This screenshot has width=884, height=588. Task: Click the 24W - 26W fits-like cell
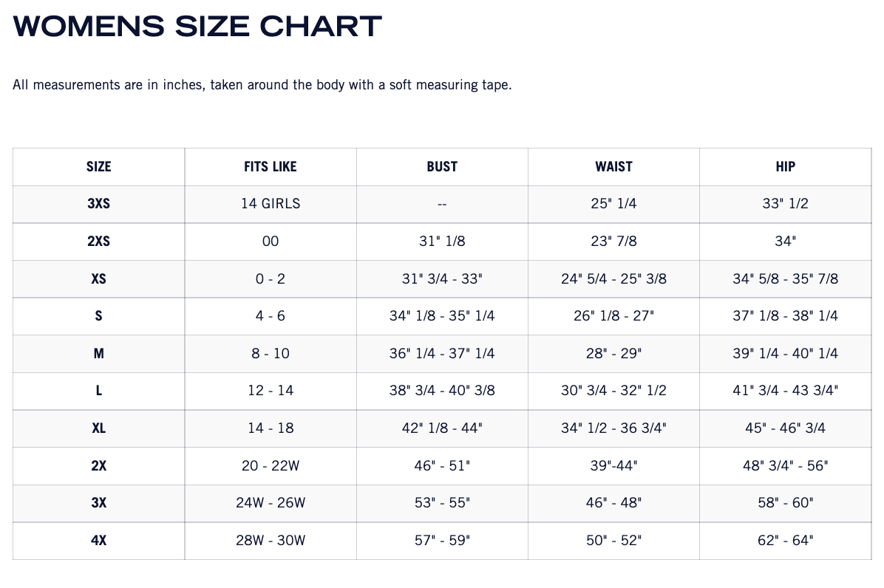pyautogui.click(x=271, y=502)
